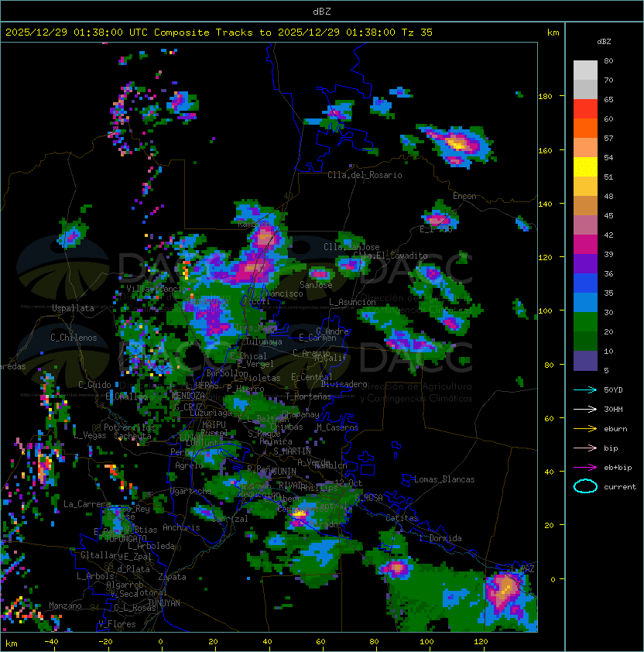The width and height of the screenshot is (644, 652).
Task: Click the current legend label
Action: click(620, 486)
